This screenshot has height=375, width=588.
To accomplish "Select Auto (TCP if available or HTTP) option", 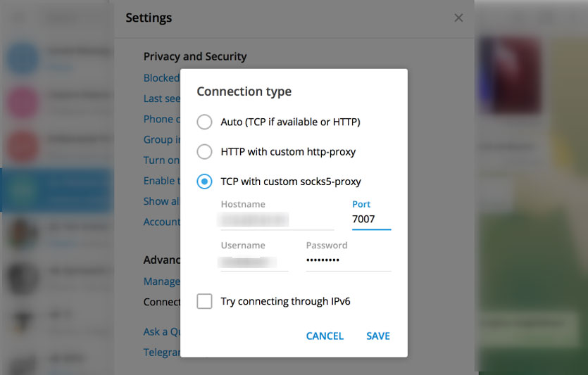I will 204,122.
